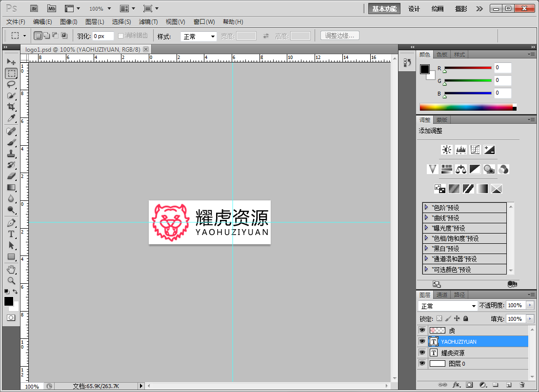Hide the 图层 0 layer
The width and height of the screenshot is (539, 392).
click(422, 363)
